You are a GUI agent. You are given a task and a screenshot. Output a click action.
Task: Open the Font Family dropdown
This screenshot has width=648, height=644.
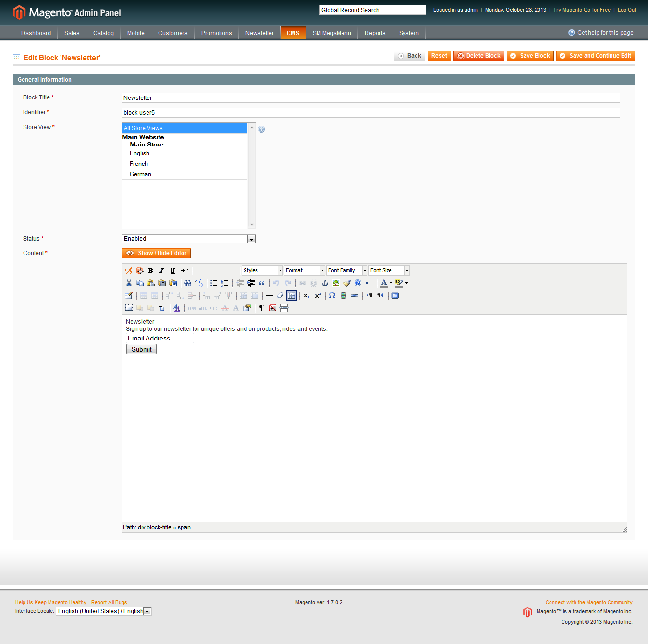(347, 270)
